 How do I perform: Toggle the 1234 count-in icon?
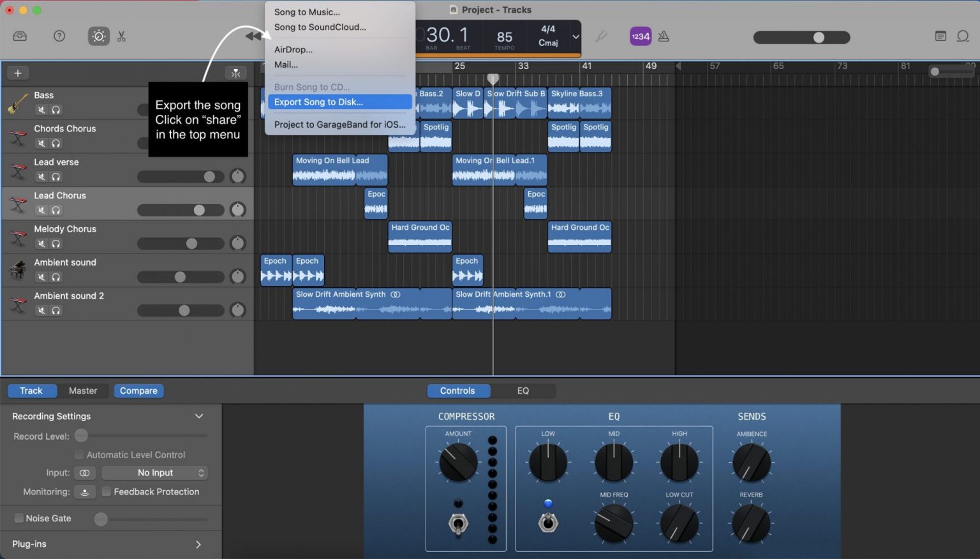click(640, 36)
